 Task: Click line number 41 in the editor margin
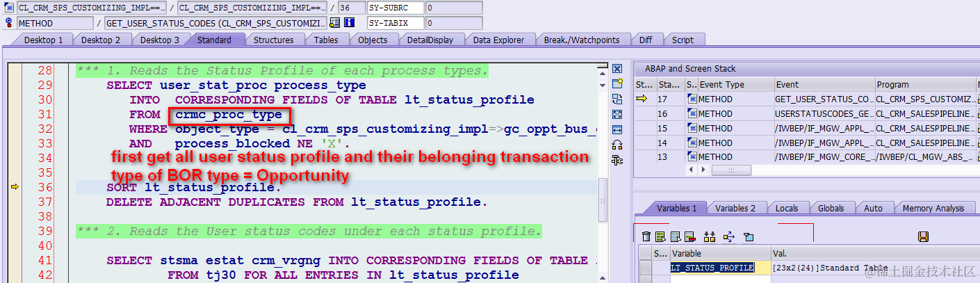coord(45,261)
